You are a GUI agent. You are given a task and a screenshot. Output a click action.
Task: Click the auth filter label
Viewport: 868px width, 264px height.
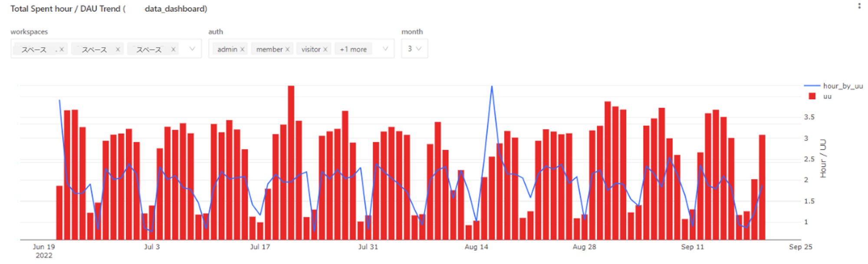coord(216,32)
